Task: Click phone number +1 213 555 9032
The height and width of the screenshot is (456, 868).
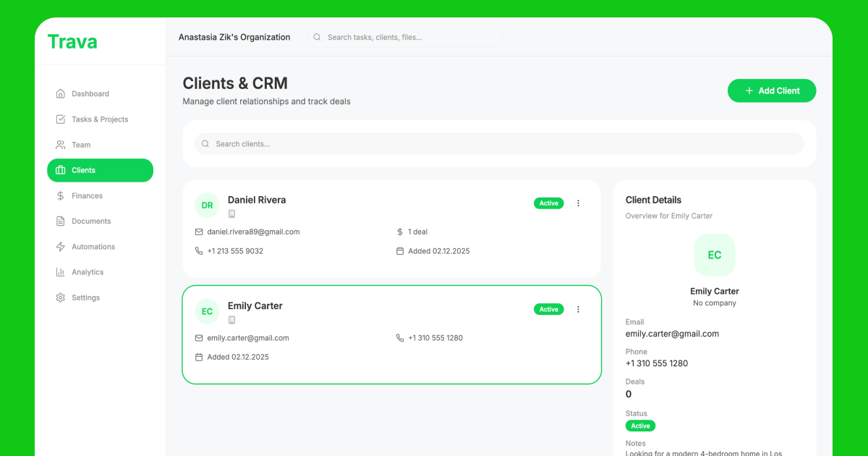Action: [235, 251]
